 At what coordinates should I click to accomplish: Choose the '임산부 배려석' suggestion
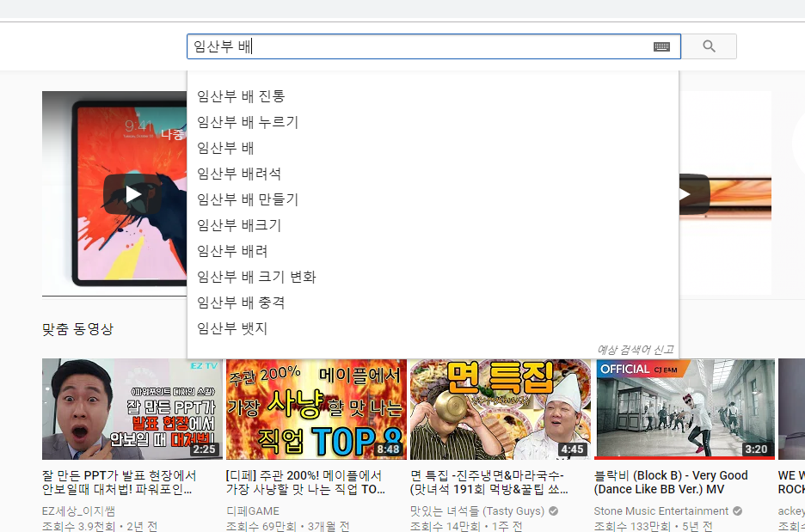[239, 174]
